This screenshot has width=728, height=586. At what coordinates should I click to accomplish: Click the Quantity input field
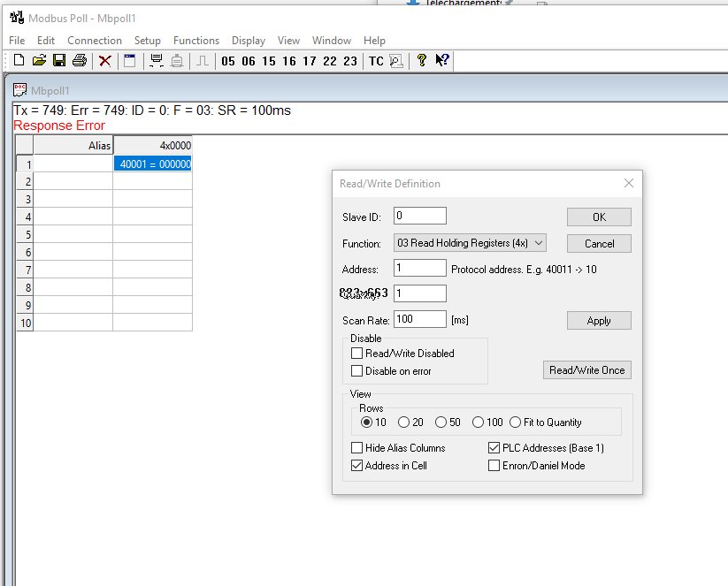419,293
